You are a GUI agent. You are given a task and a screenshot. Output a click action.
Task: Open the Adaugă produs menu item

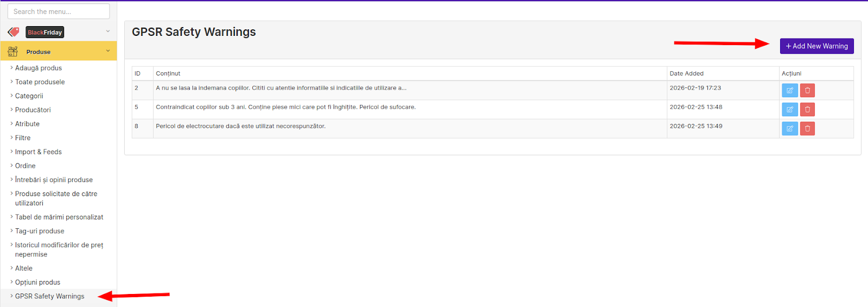click(39, 68)
